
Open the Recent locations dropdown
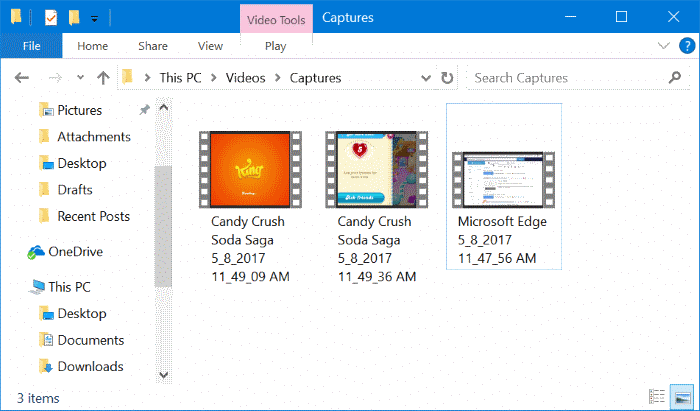click(x=80, y=78)
